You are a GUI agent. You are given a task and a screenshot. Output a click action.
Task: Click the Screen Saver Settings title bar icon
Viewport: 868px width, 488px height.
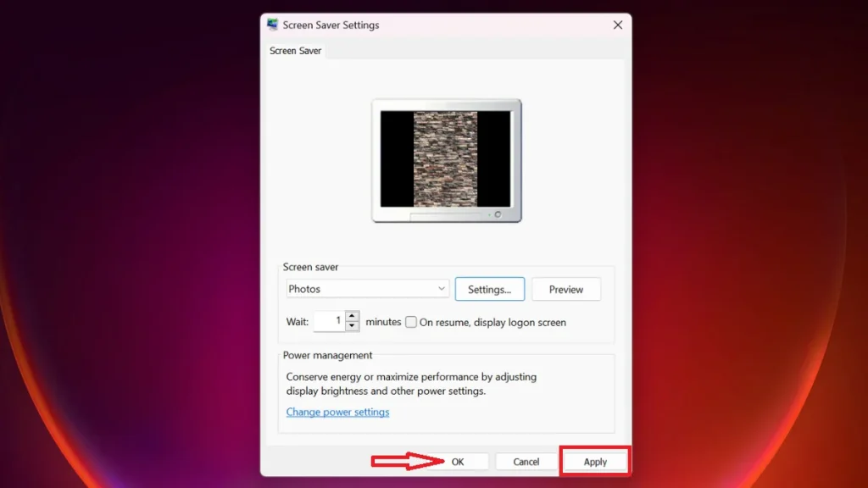click(272, 25)
